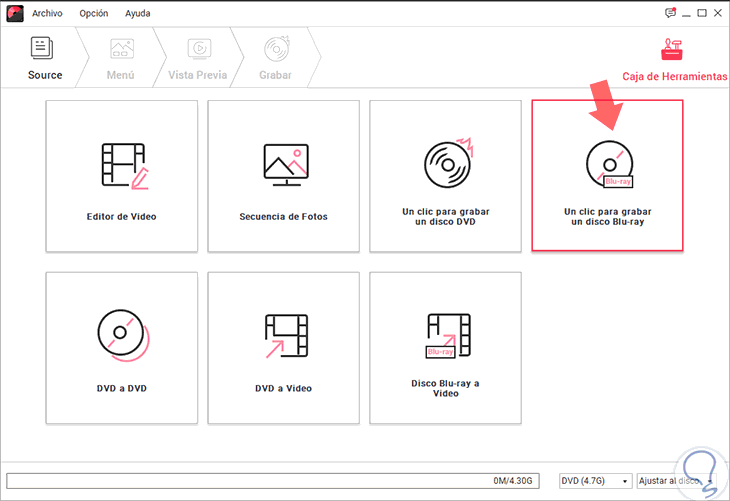Open the feedback chat icon
Screen dimensions: 730x501
coord(670,13)
